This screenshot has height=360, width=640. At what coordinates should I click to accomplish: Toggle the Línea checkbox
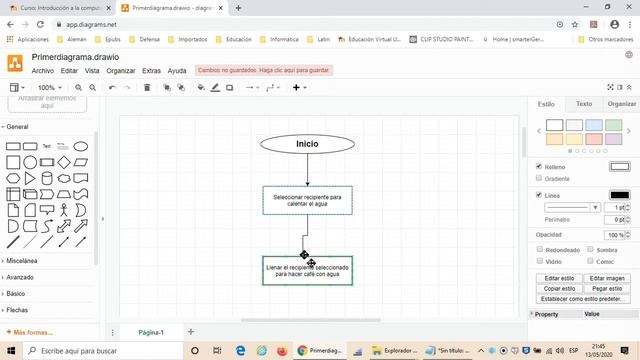coord(539,195)
